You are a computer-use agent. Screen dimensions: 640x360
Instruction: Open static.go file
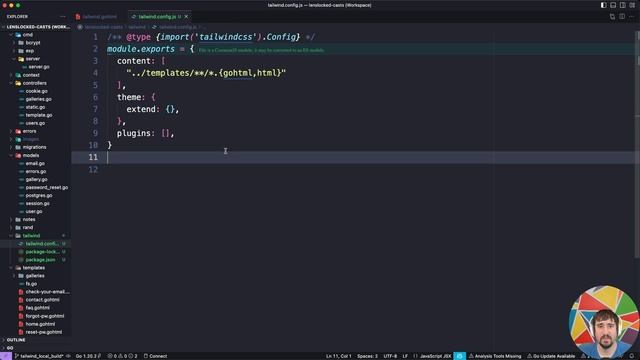(x=35, y=107)
